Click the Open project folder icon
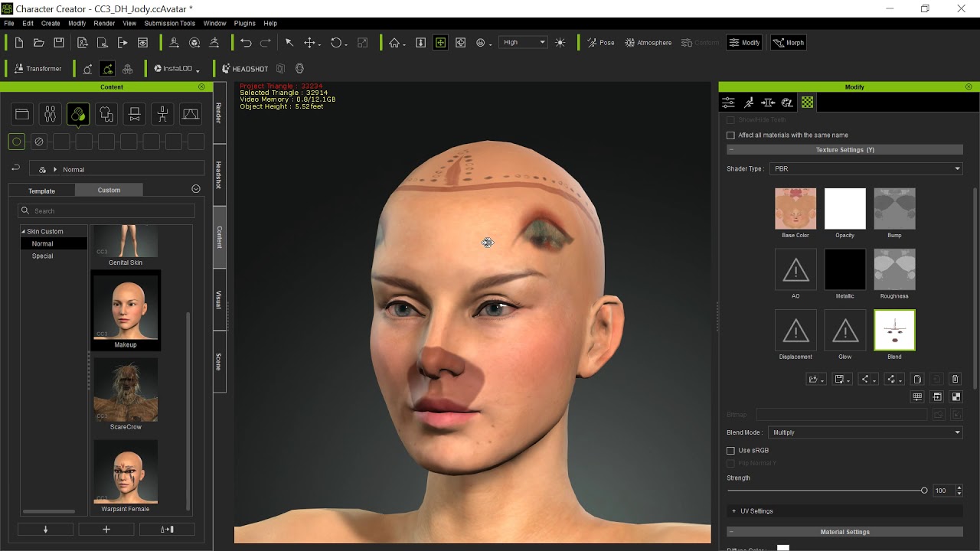The height and width of the screenshot is (551, 980). click(x=38, y=43)
